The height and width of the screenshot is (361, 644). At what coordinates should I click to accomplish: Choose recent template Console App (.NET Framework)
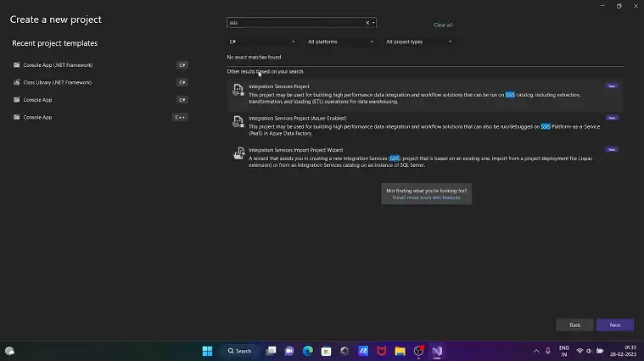click(100, 65)
